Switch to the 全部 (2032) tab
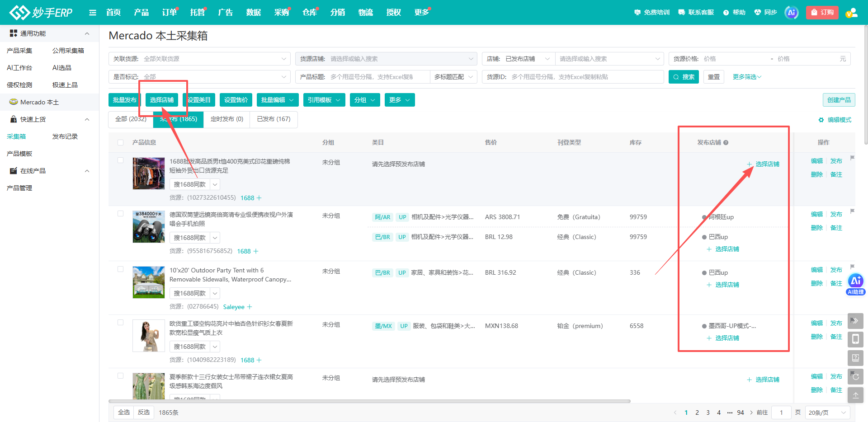 click(131, 119)
